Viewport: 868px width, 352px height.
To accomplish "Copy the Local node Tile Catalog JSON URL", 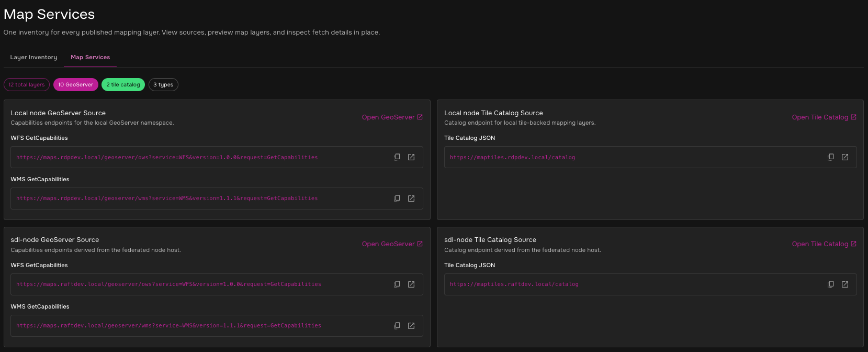I will point(831,157).
